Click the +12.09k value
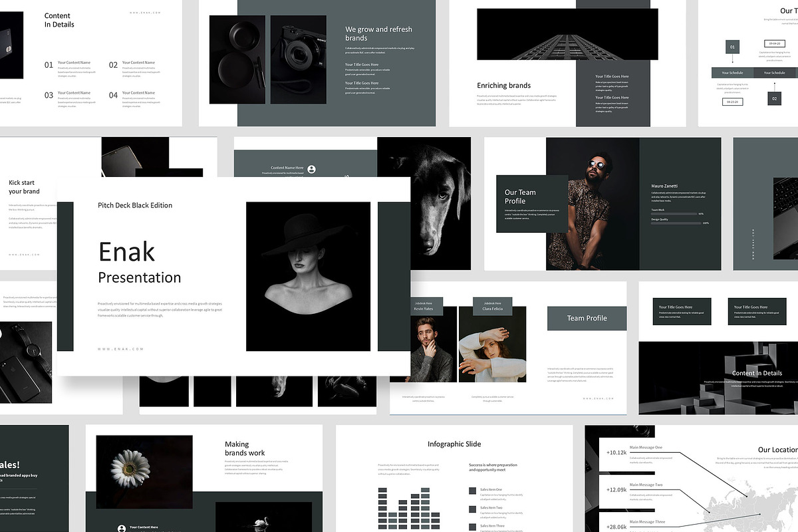This screenshot has width=798, height=532. (x=616, y=489)
